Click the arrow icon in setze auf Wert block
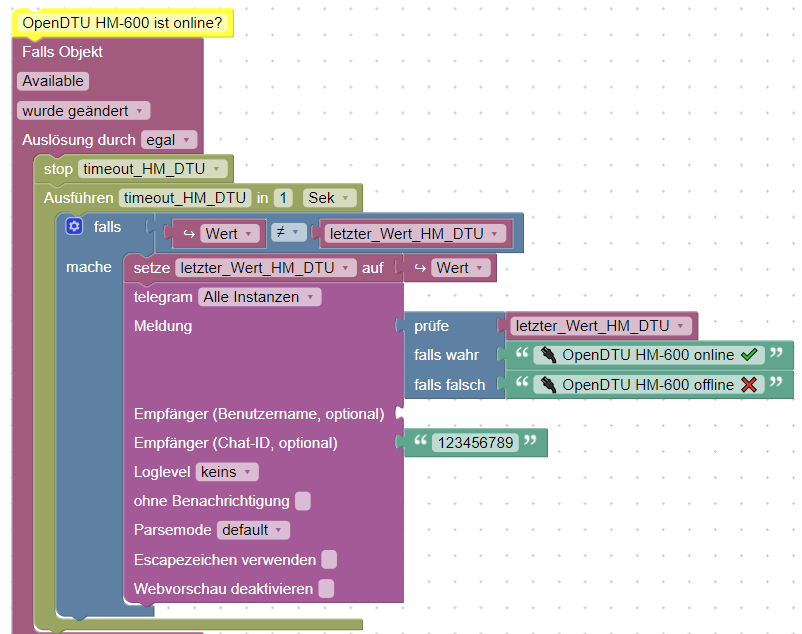Screen dimensions: 802x634 tap(420, 268)
